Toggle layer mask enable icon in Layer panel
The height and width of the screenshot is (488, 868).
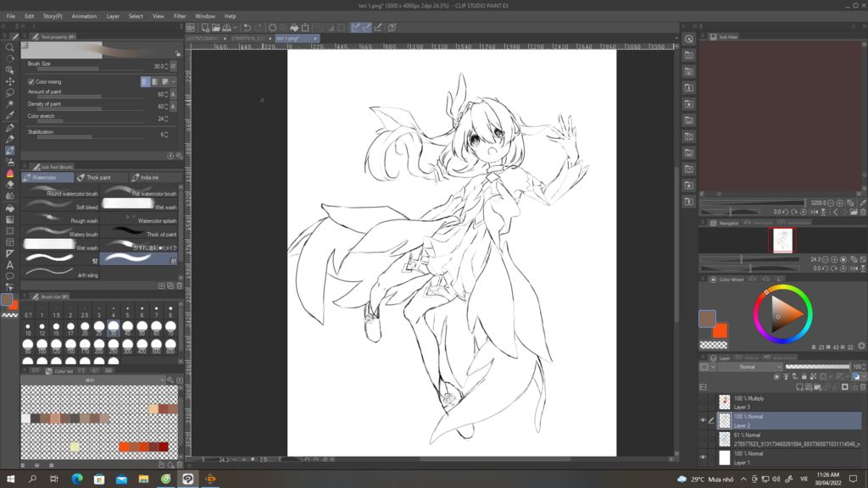click(x=823, y=377)
